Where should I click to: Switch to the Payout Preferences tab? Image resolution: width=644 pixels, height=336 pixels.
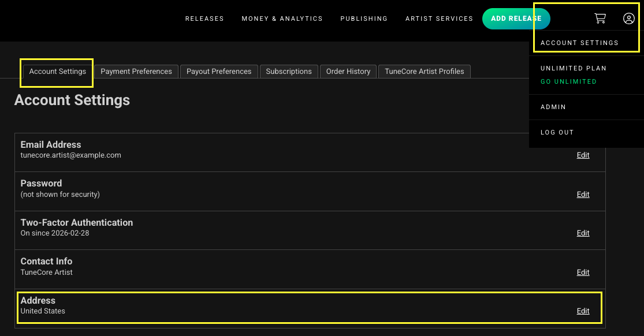[x=219, y=72]
